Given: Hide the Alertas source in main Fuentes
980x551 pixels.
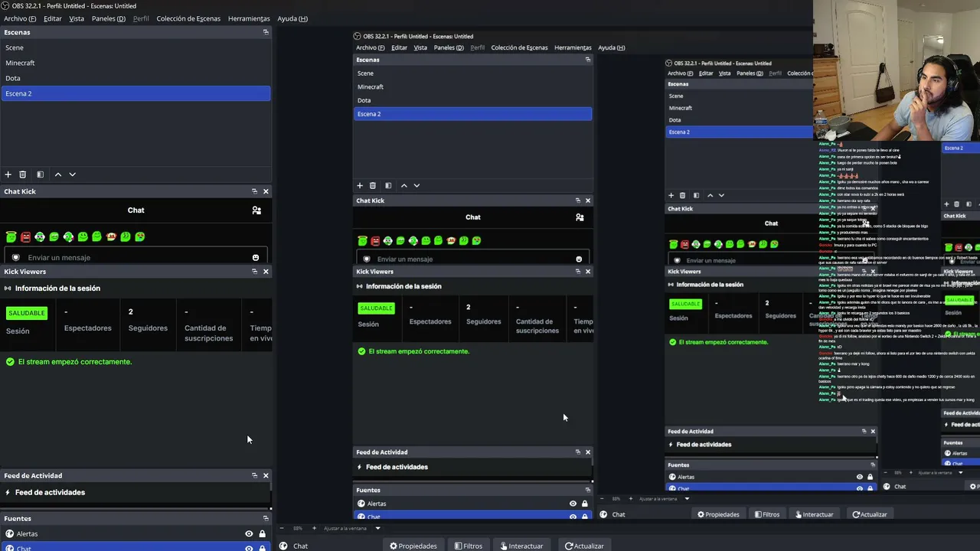Looking at the screenshot, I should 249,534.
